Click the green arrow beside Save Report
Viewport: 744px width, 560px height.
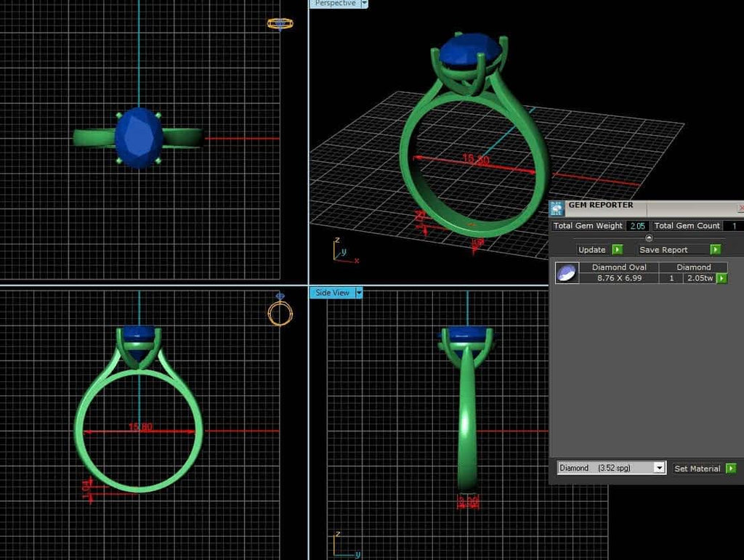pos(715,250)
